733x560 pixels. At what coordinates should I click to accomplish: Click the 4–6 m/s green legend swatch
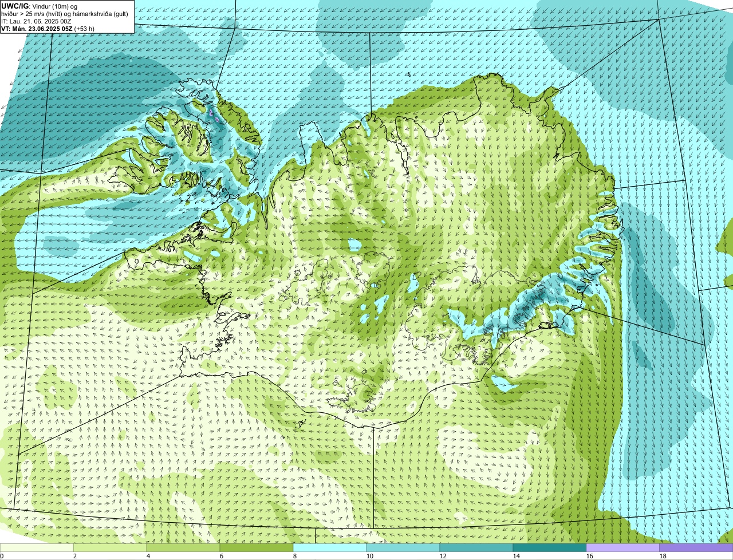pos(183,547)
